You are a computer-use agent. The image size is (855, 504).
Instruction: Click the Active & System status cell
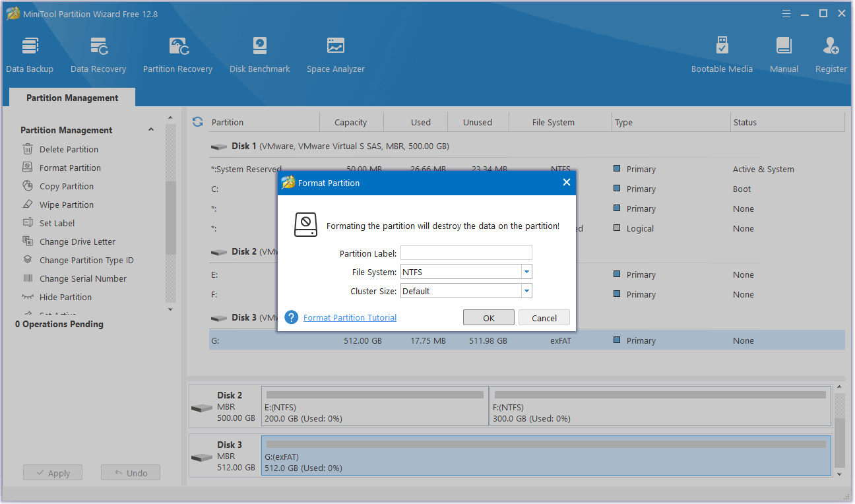(763, 169)
